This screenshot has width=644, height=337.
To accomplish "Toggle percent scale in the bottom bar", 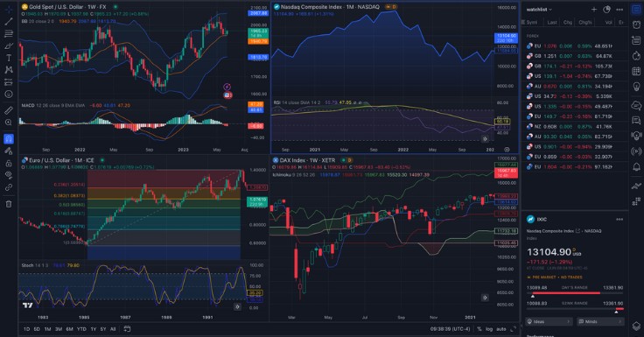I will click(479, 329).
